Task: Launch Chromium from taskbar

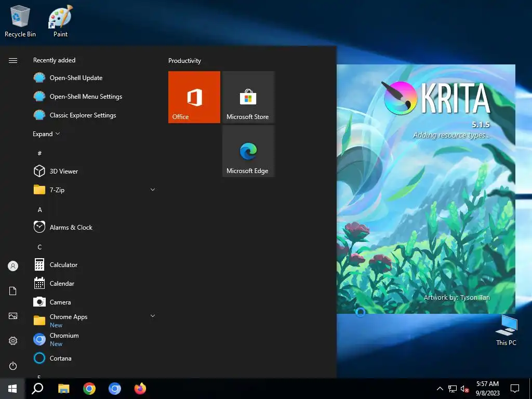Action: (115, 389)
